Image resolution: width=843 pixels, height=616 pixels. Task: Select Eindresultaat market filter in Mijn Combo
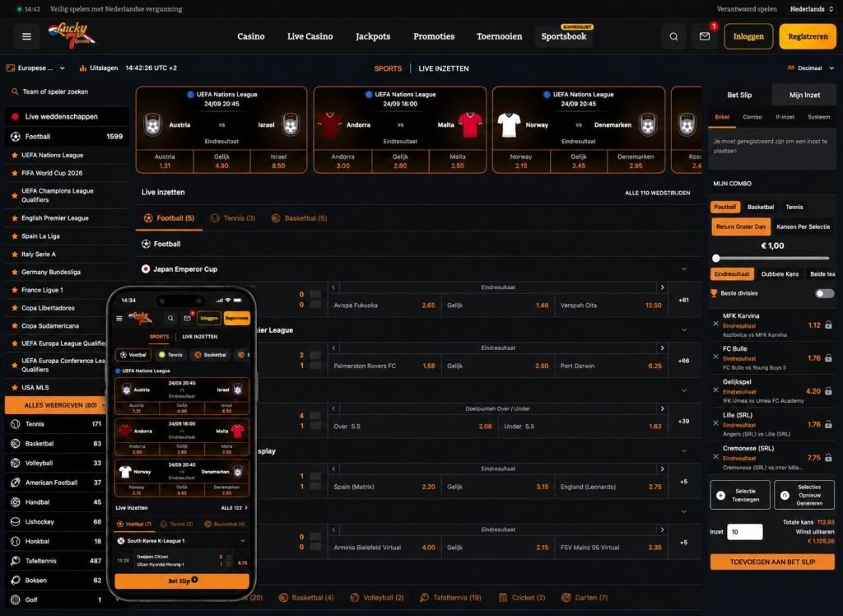[x=732, y=274]
